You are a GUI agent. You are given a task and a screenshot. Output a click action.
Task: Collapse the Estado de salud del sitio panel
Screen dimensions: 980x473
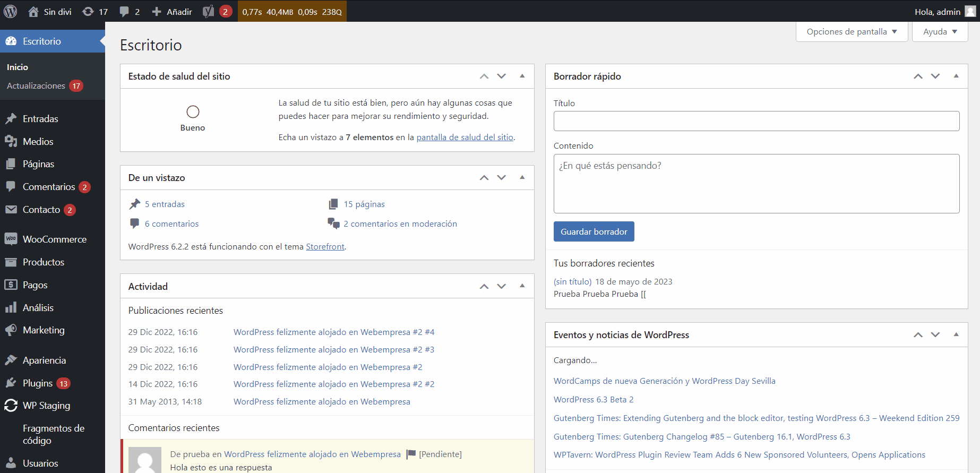(522, 76)
